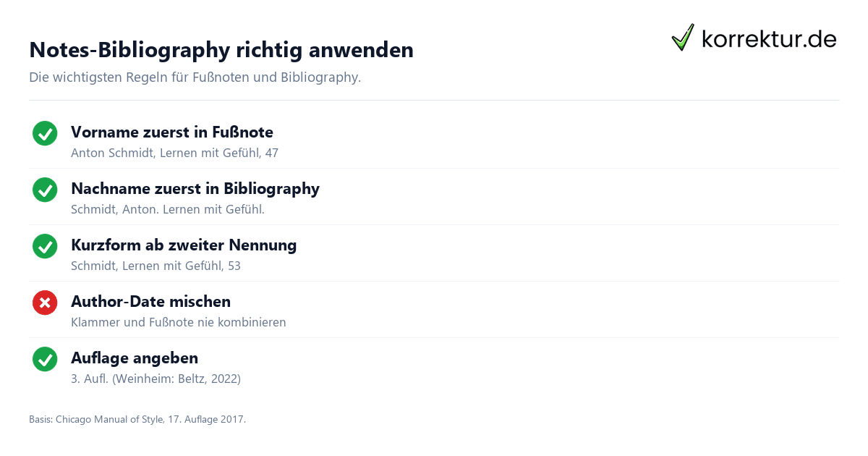Screen dimensions: 868x456
Task: Click the text Klammer und Fußnote nie kombinieren
Action: click(x=179, y=322)
